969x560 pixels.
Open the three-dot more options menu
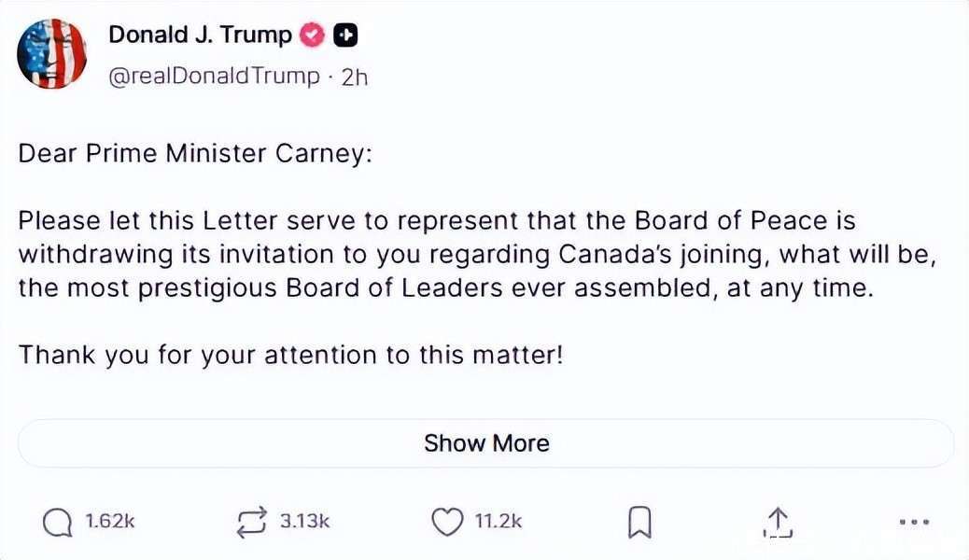pos(915,523)
